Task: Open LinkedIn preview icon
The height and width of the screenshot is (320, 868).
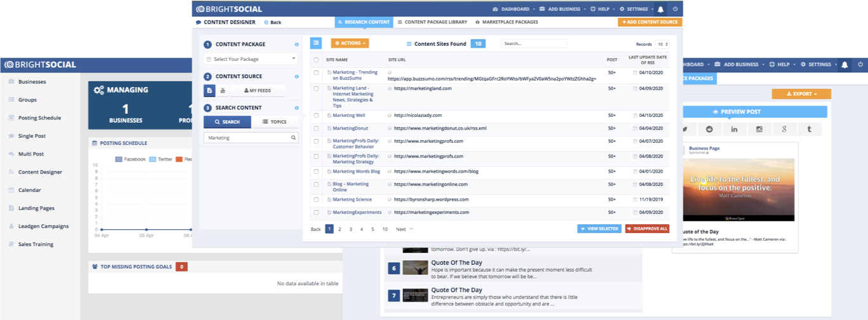Action: coord(735,130)
